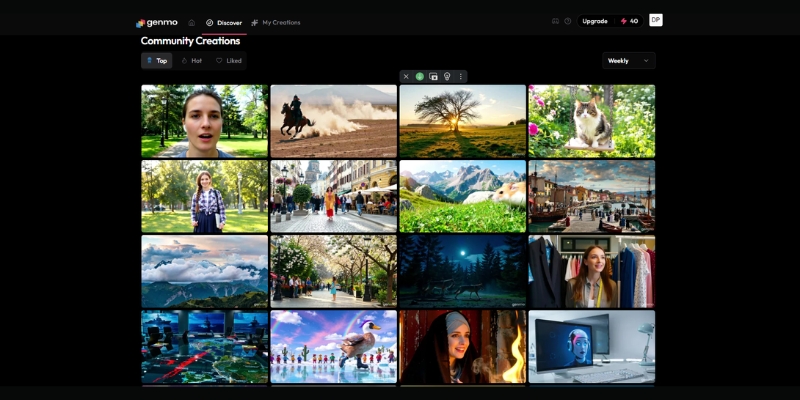Open the hamster in mountain meadow video

click(x=463, y=196)
